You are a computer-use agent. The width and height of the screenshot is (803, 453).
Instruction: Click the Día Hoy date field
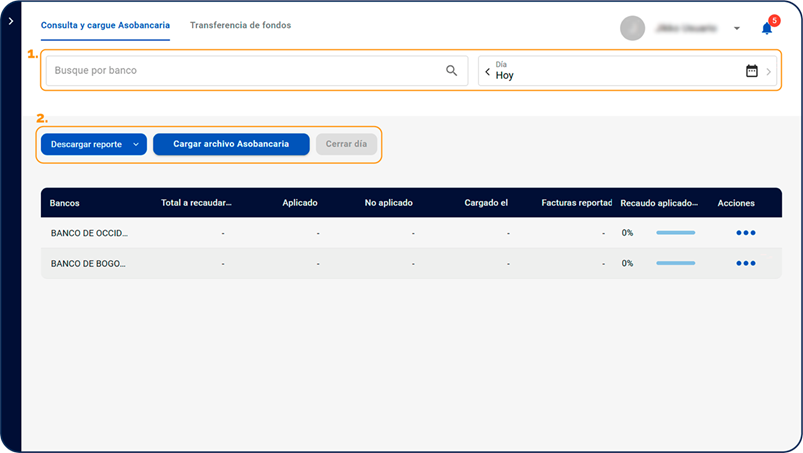click(x=610, y=71)
